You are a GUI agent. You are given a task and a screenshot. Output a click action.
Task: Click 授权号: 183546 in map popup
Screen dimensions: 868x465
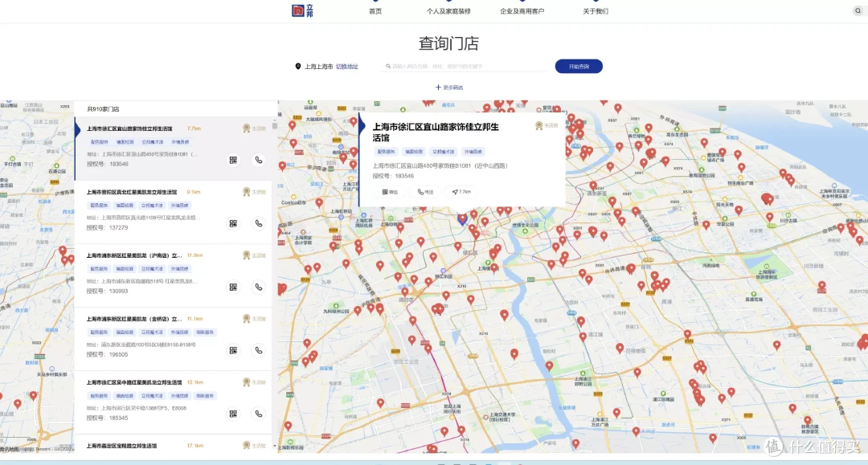(393, 176)
